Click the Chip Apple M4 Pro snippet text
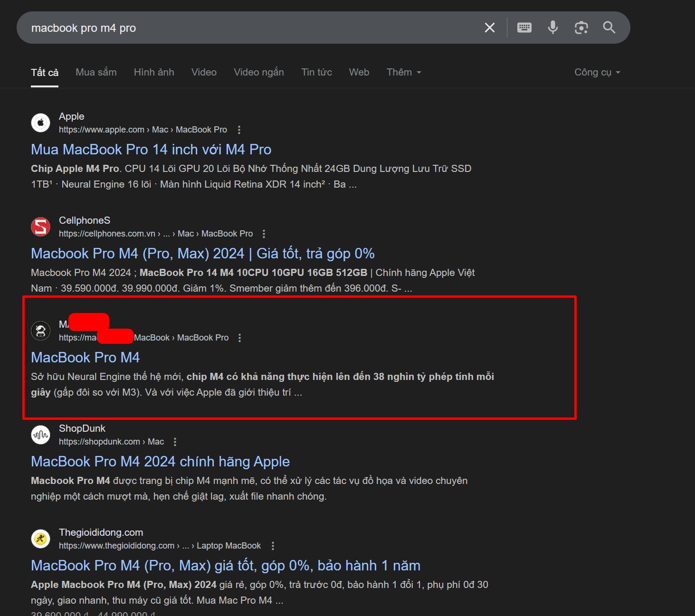 251,176
